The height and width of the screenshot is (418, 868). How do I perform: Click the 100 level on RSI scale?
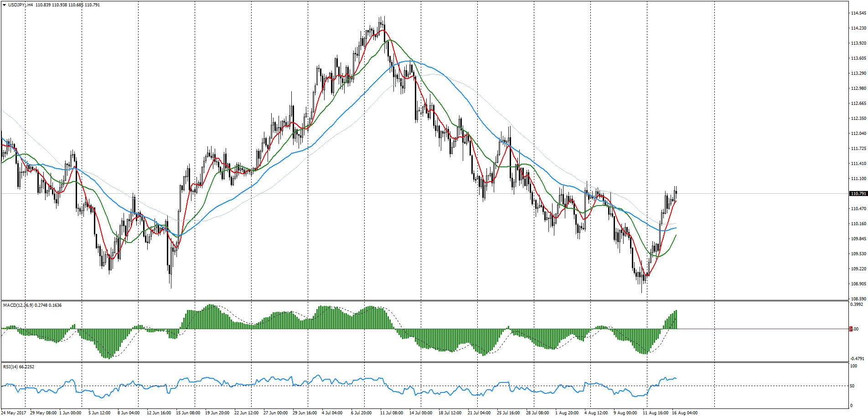853,366
